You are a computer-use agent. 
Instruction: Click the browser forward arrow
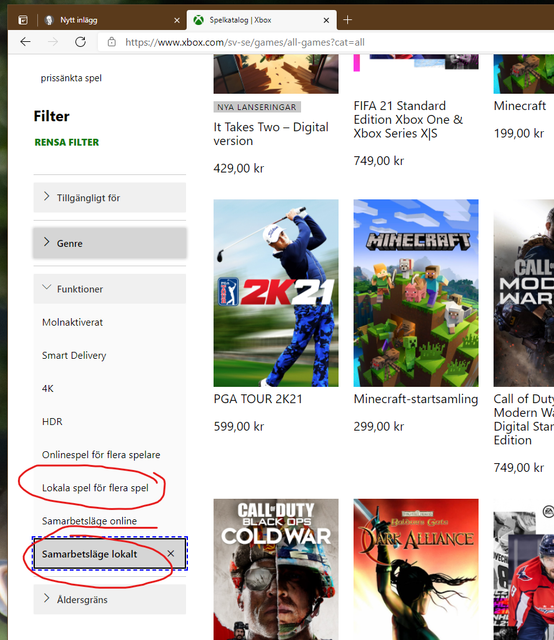53,42
